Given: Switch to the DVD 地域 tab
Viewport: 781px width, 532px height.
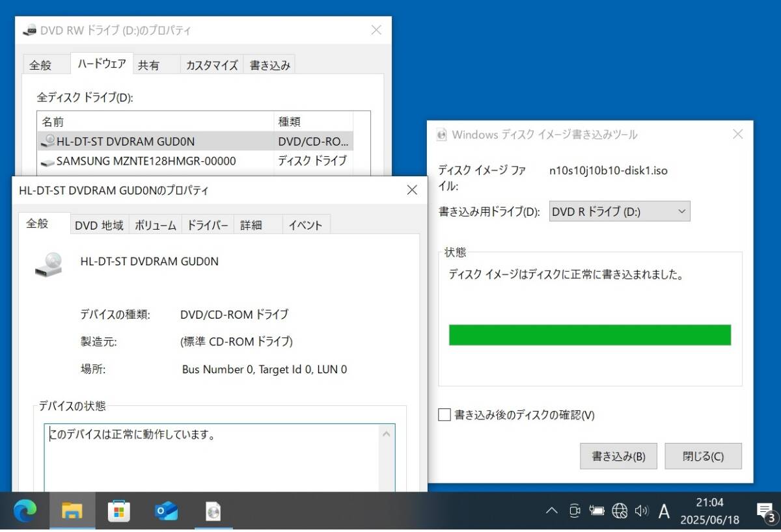Looking at the screenshot, I should pos(99,225).
